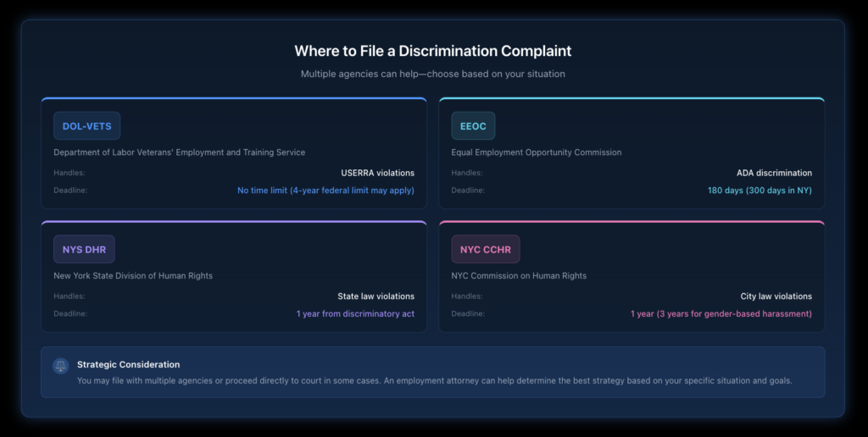Click 'No time limit (4-year federal limit may apply)'
Image resolution: width=868 pixels, height=437 pixels.
tap(325, 191)
